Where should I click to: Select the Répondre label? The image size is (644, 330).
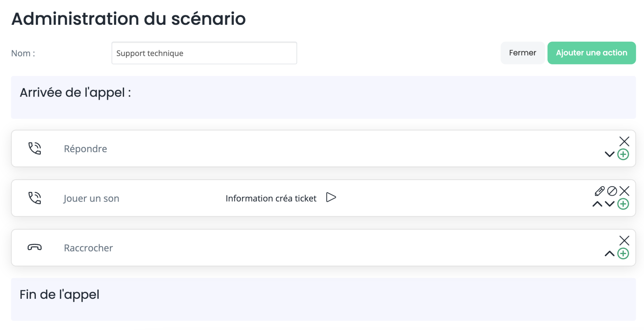coord(86,149)
